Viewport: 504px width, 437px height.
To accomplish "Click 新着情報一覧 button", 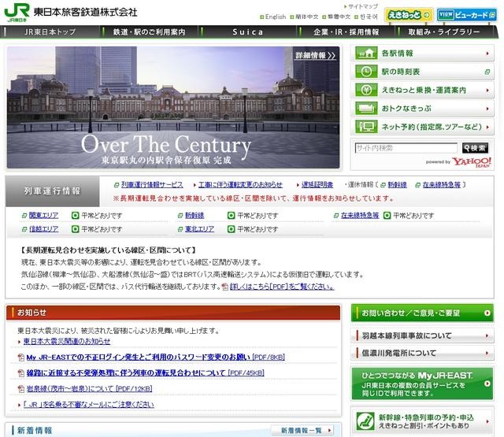I will click(302, 430).
